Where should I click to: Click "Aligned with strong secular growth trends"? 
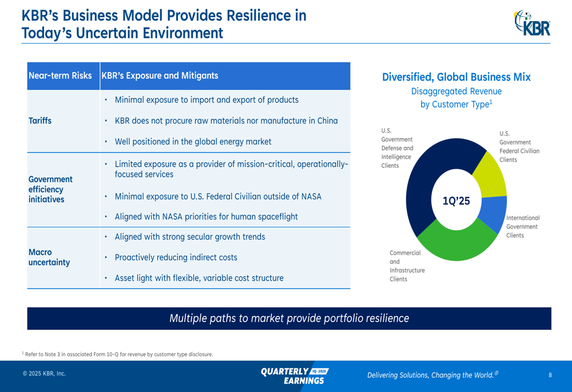190,237
